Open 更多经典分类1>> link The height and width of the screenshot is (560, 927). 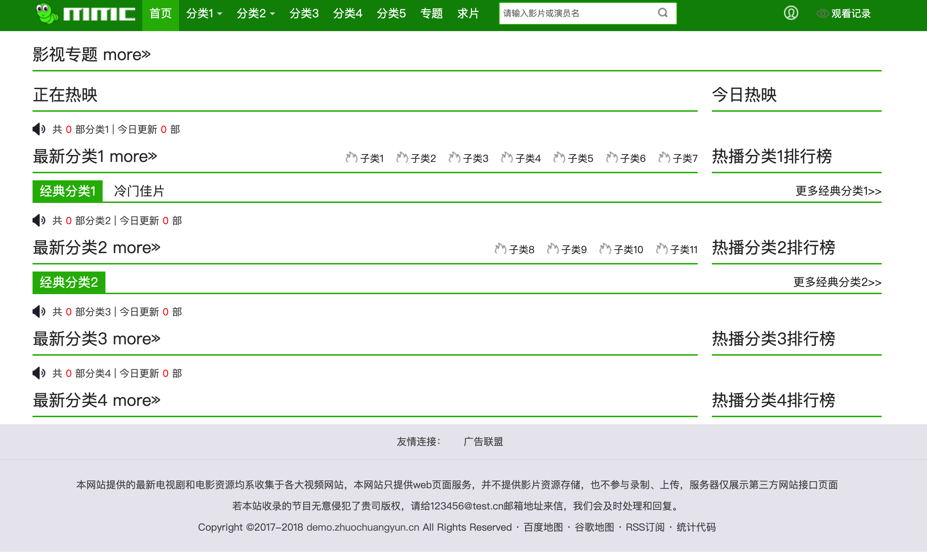(x=839, y=191)
